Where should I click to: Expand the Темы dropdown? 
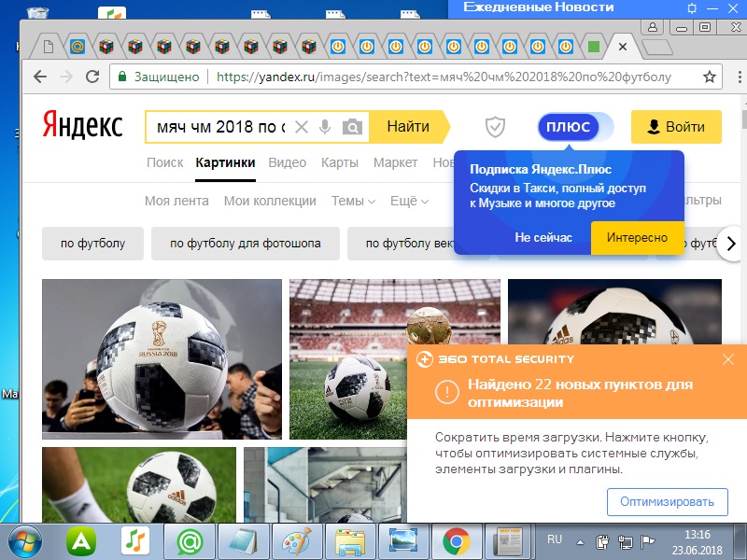(354, 201)
